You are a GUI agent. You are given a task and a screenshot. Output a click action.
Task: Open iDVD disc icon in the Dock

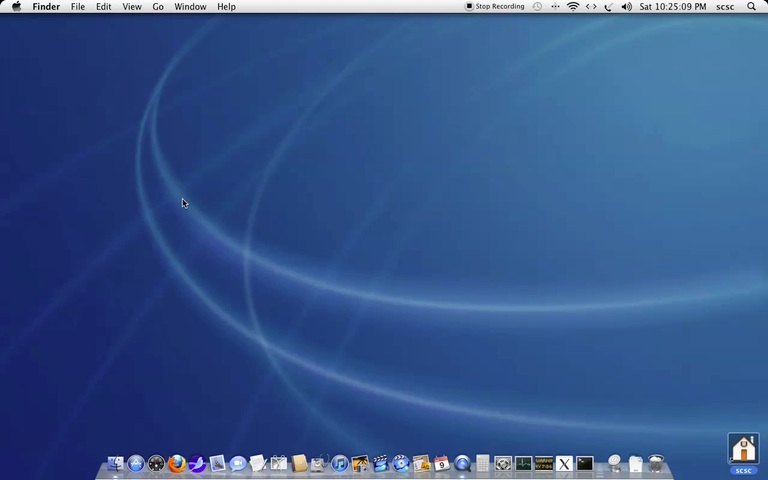tap(401, 463)
